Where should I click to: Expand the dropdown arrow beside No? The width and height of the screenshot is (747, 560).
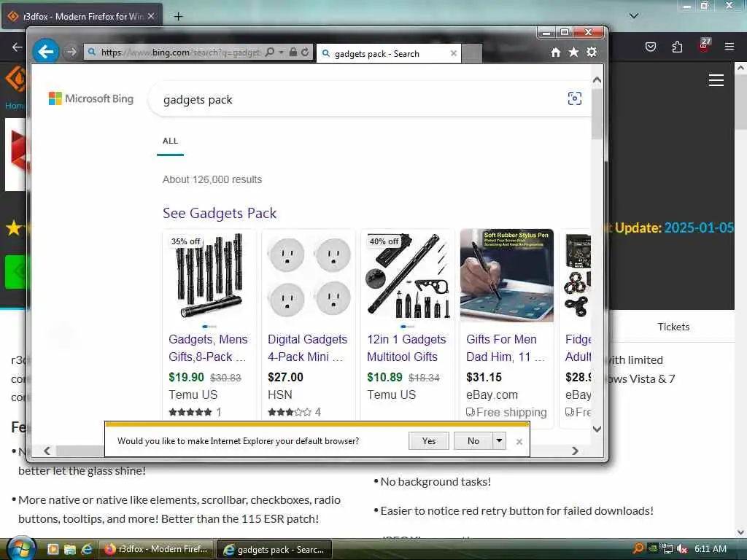(499, 441)
